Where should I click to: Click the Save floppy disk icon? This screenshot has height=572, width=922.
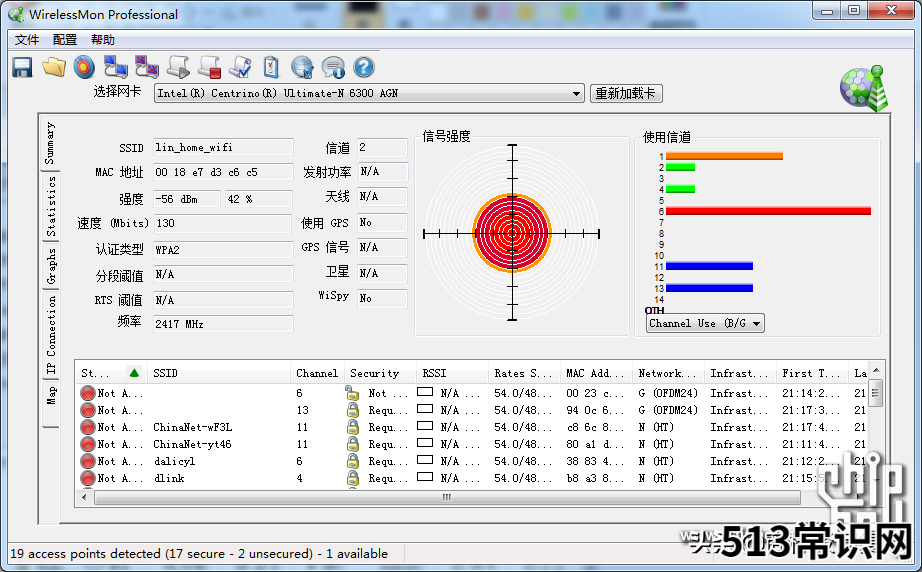[22, 68]
